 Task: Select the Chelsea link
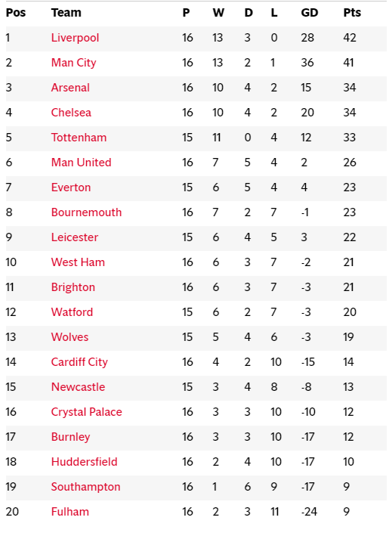tap(71, 113)
